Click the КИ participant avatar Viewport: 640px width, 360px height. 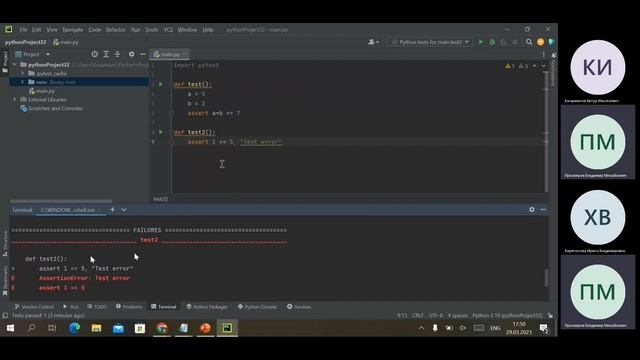[598, 67]
